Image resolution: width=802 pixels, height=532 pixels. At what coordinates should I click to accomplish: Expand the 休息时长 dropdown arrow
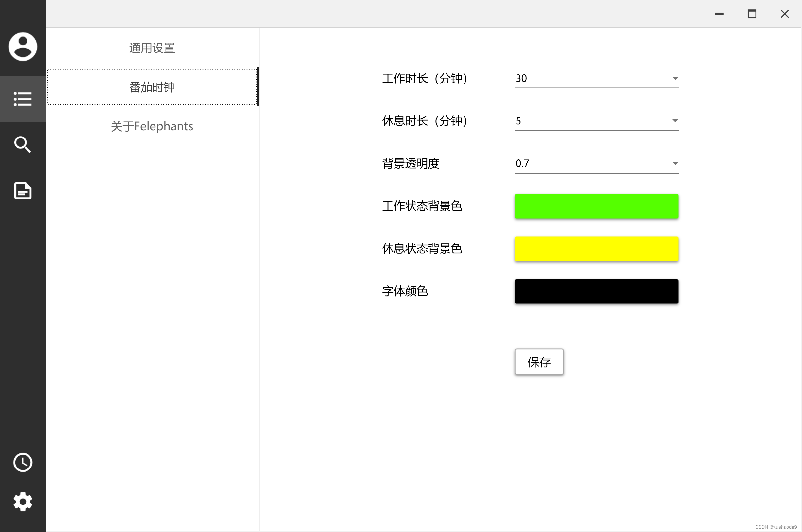tap(675, 121)
